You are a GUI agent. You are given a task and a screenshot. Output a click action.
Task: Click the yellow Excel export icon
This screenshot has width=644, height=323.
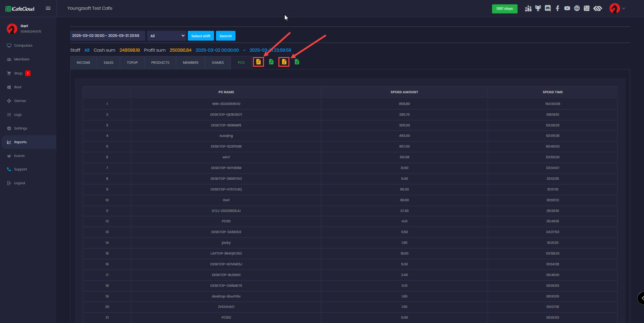point(284,62)
